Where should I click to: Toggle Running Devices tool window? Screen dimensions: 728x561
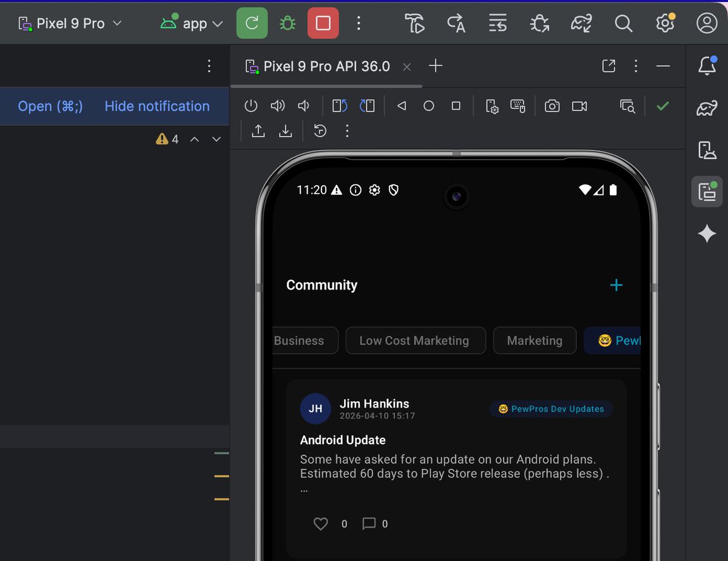tap(707, 192)
